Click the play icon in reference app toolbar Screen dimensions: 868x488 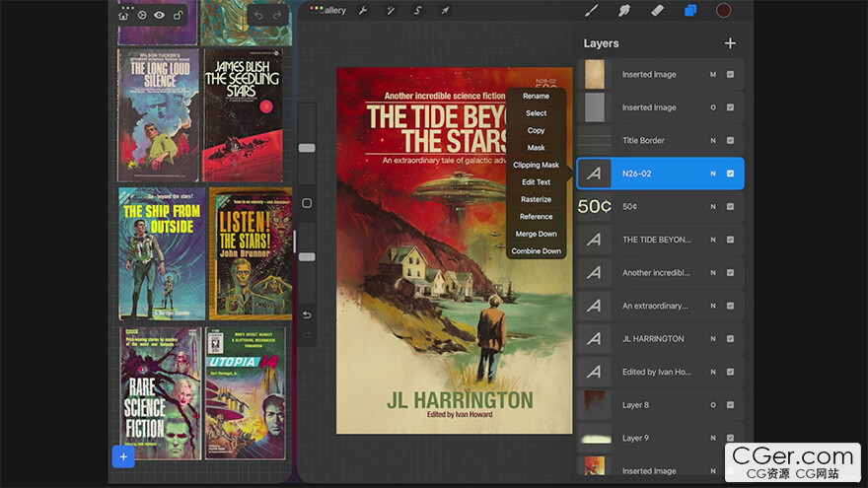click(x=142, y=16)
